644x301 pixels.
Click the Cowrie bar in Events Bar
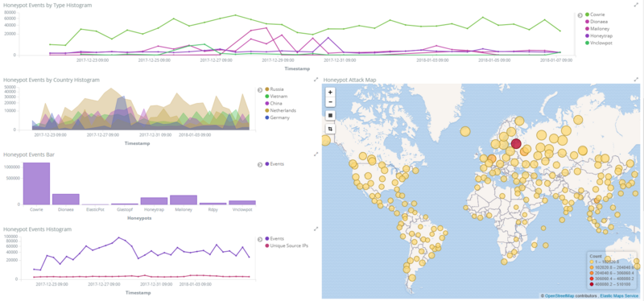point(36,183)
